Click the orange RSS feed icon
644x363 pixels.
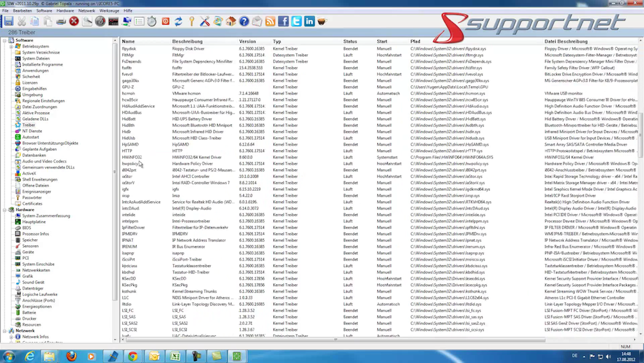point(270,21)
